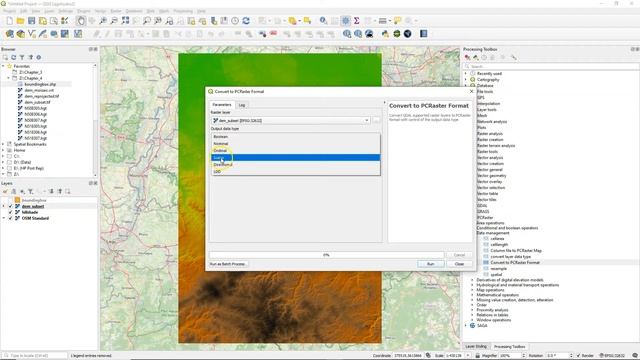
Task: Select Convert to PCRaster Format algorithm
Action: pos(515,262)
